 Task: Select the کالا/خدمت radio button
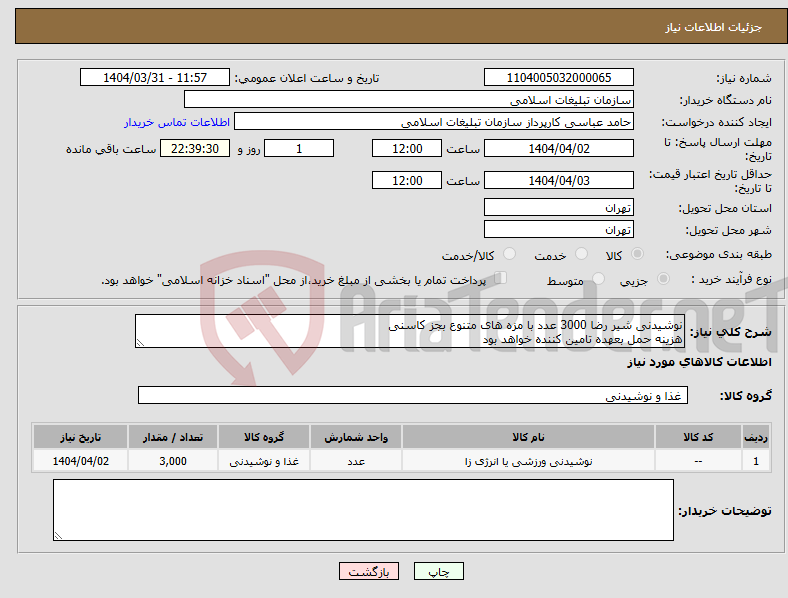pos(510,254)
